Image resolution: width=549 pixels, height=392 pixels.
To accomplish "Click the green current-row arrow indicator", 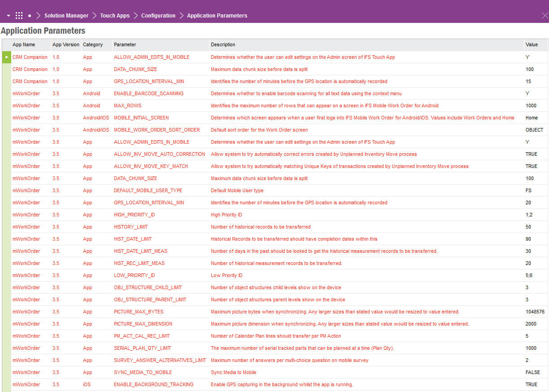I will click(6, 57).
